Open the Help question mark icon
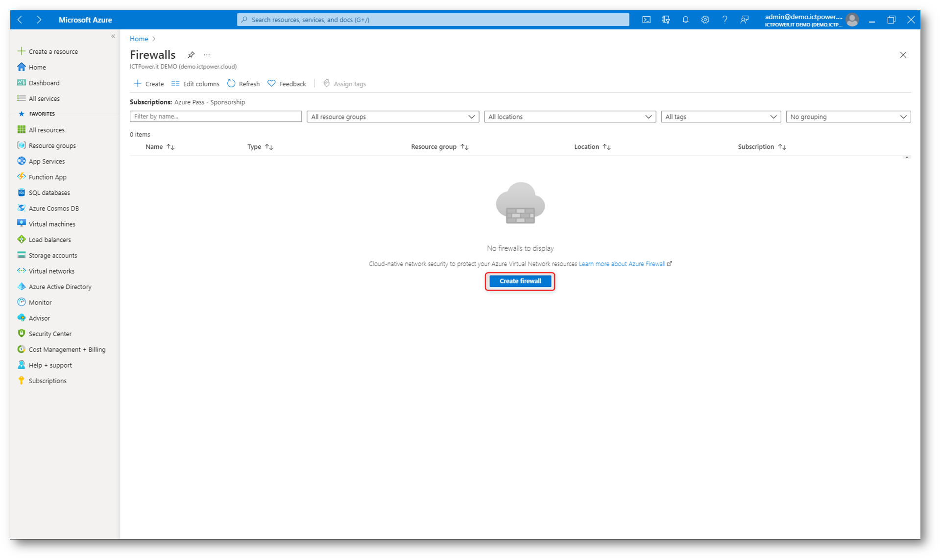This screenshot has width=941, height=560. coord(724,20)
